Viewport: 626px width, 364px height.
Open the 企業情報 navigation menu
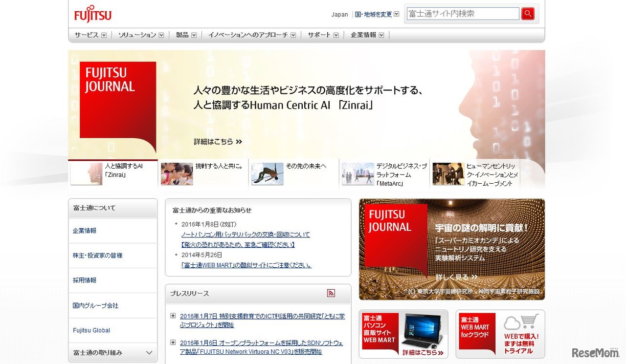pos(367,35)
